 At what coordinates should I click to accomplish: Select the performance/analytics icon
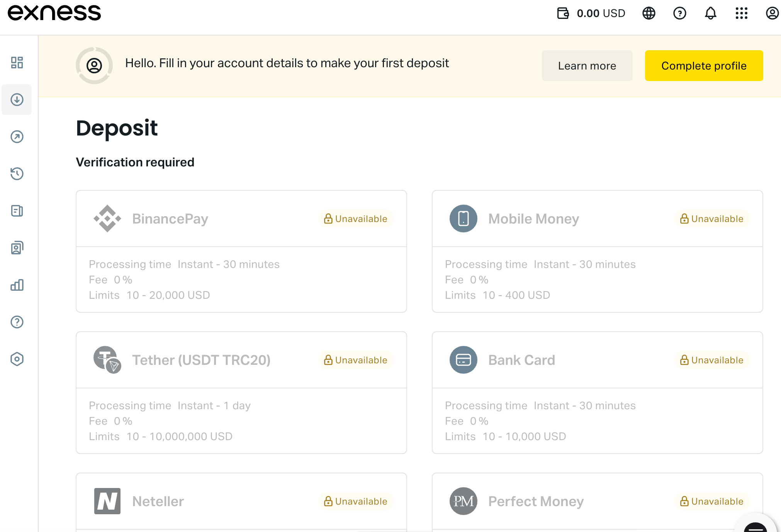click(x=17, y=285)
